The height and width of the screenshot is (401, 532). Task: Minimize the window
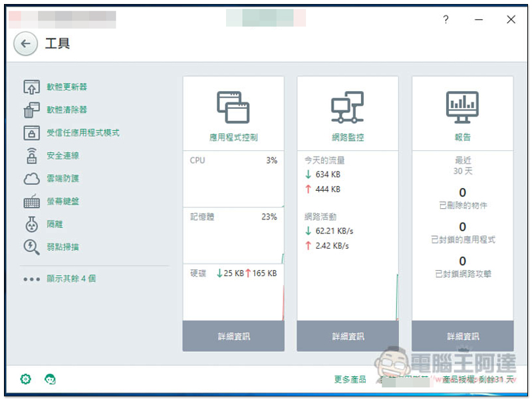click(x=479, y=20)
